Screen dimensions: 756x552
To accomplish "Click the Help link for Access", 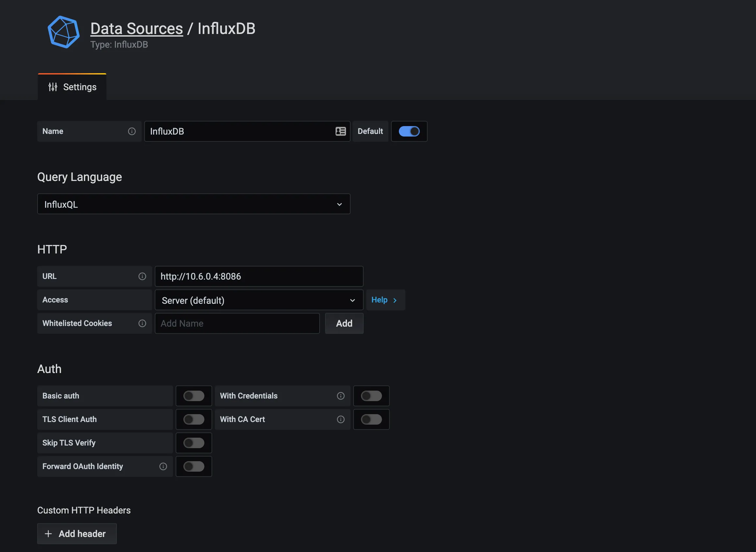I will pyautogui.click(x=384, y=300).
